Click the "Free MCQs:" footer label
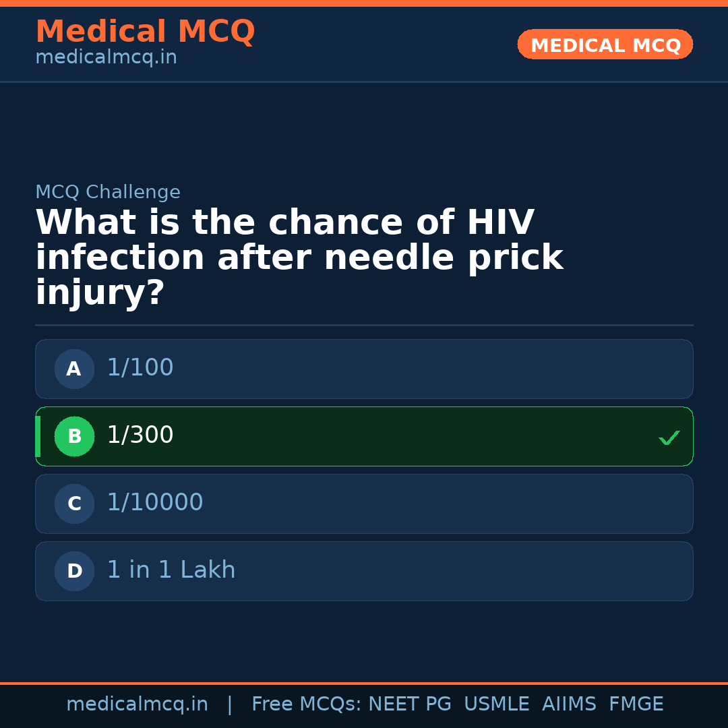This screenshot has height=728, width=728. 307,704
